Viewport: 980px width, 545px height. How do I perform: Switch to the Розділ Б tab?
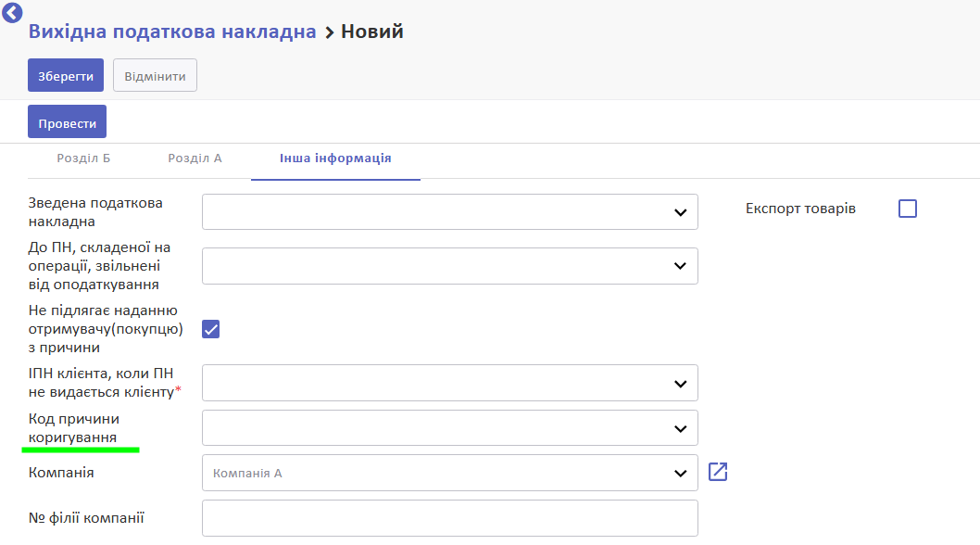pos(83,158)
